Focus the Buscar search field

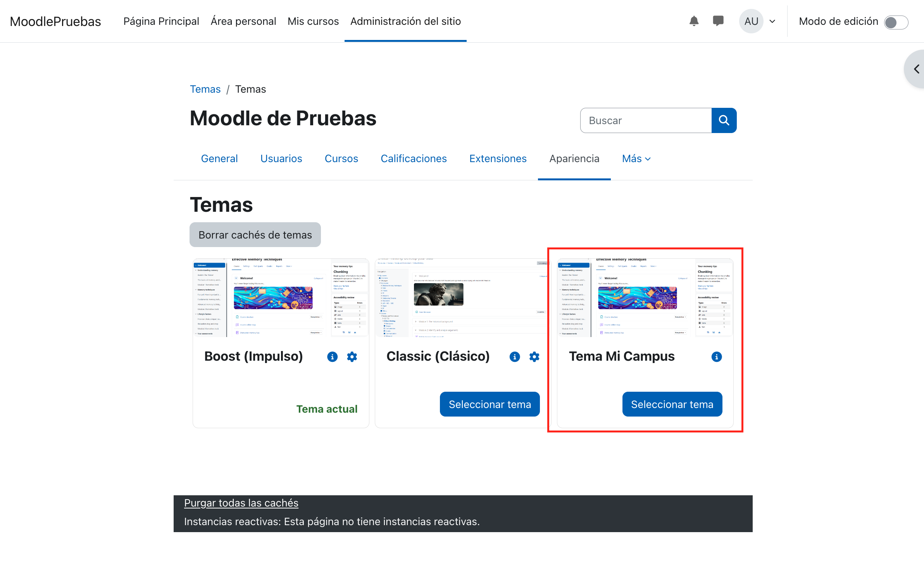tap(646, 120)
